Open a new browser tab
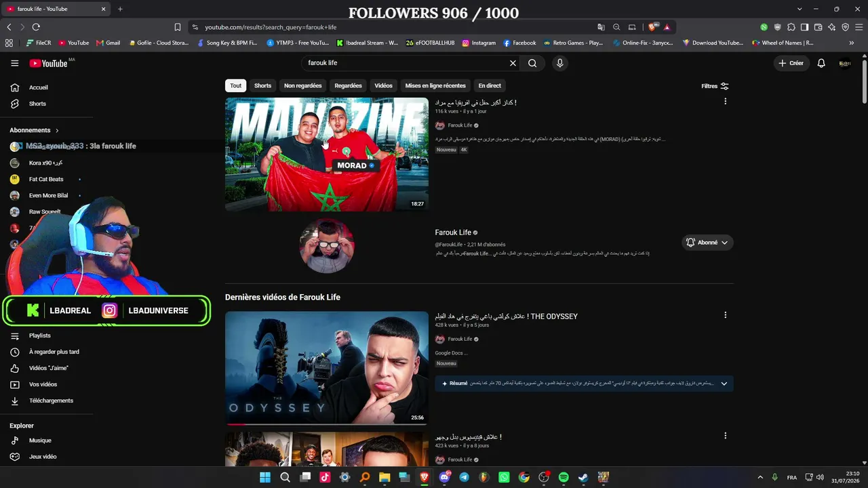 [x=120, y=9]
